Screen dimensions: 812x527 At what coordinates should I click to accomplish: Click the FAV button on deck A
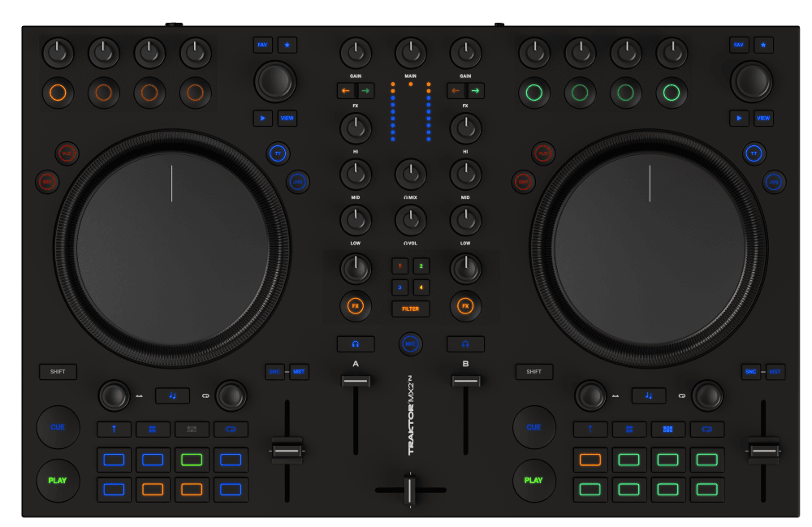click(262, 45)
